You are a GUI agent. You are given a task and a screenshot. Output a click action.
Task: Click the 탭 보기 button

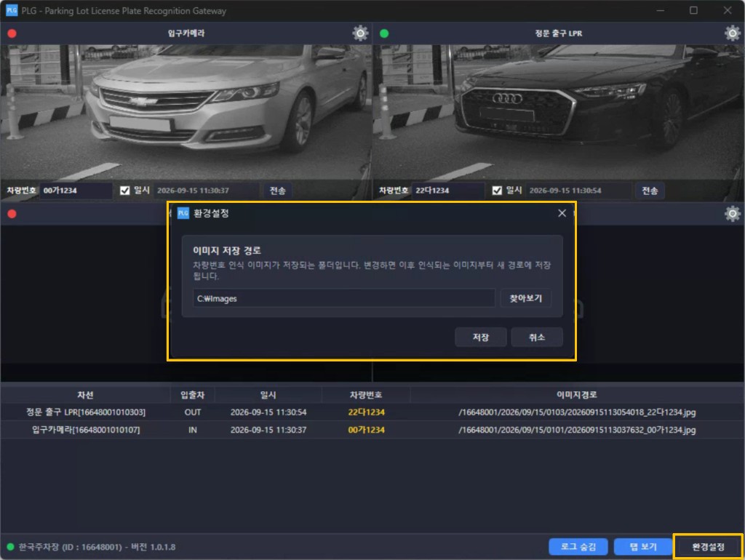point(643,547)
